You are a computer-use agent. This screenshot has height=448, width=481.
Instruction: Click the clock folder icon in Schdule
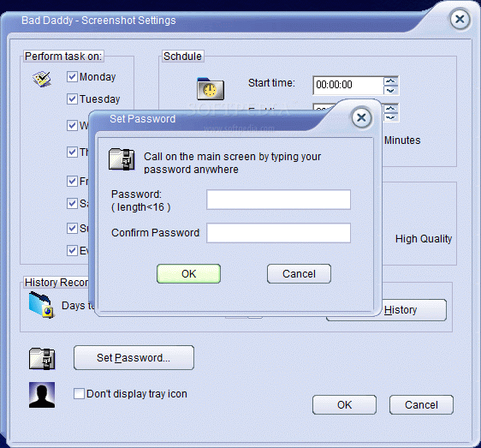pos(211,89)
